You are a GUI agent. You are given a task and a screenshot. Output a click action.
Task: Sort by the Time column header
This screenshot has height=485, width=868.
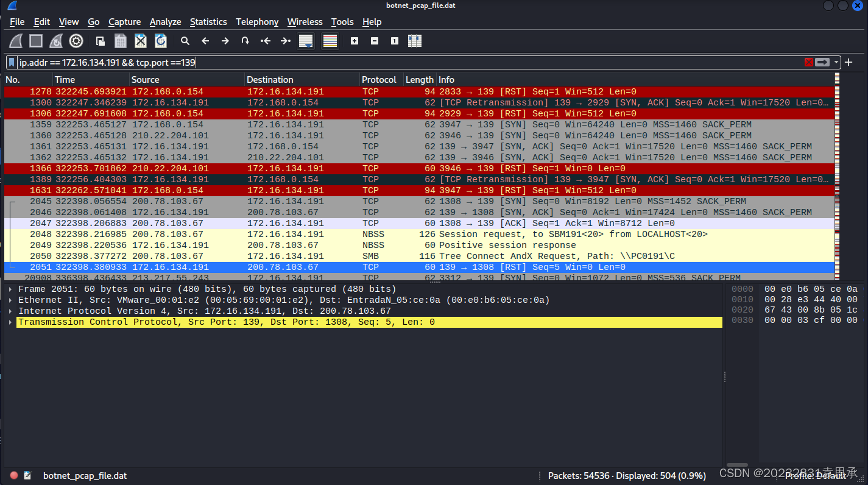[91, 80]
